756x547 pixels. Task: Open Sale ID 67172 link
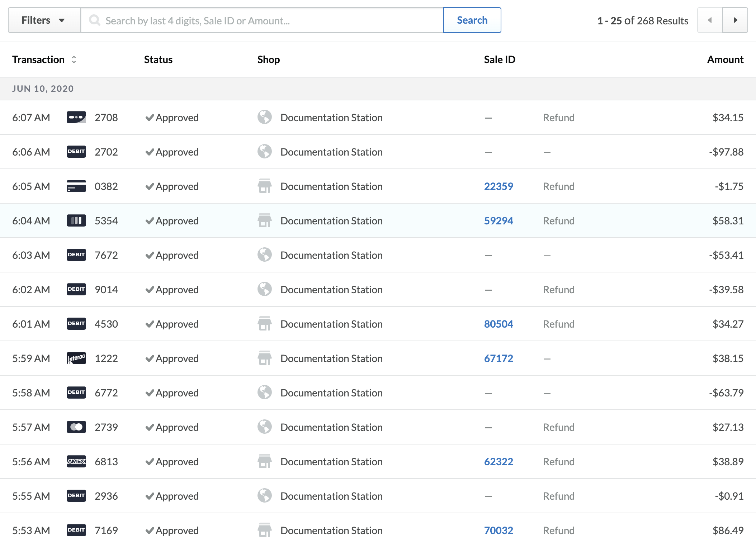click(499, 358)
